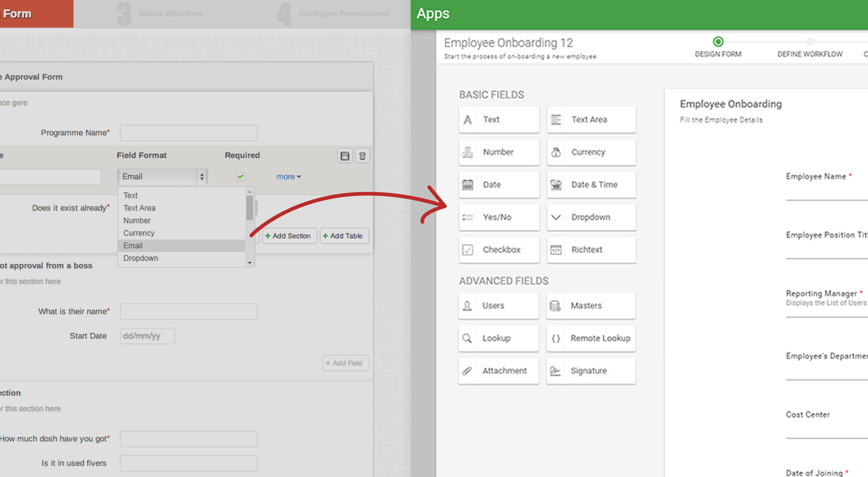The image size is (868, 477).
Task: Click the Remote Lookup braces icon
Action: coord(556,338)
